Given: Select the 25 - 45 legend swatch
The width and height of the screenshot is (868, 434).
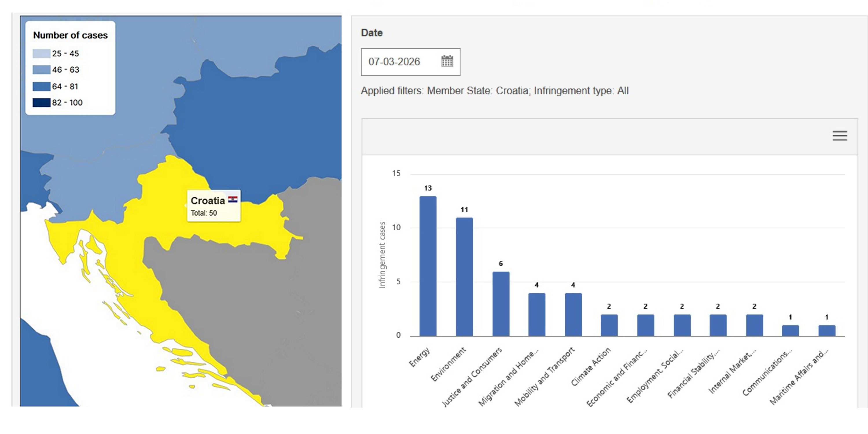Looking at the screenshot, I should pos(41,54).
